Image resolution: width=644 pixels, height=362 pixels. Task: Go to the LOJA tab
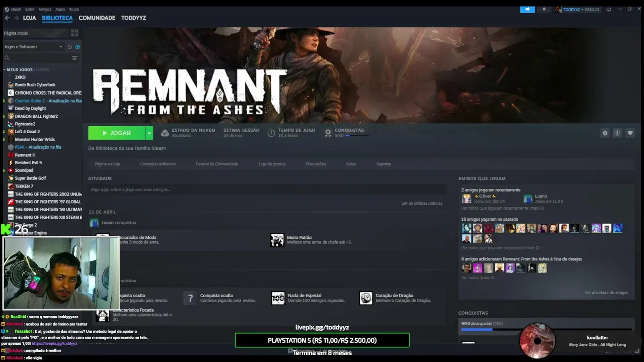click(x=29, y=18)
